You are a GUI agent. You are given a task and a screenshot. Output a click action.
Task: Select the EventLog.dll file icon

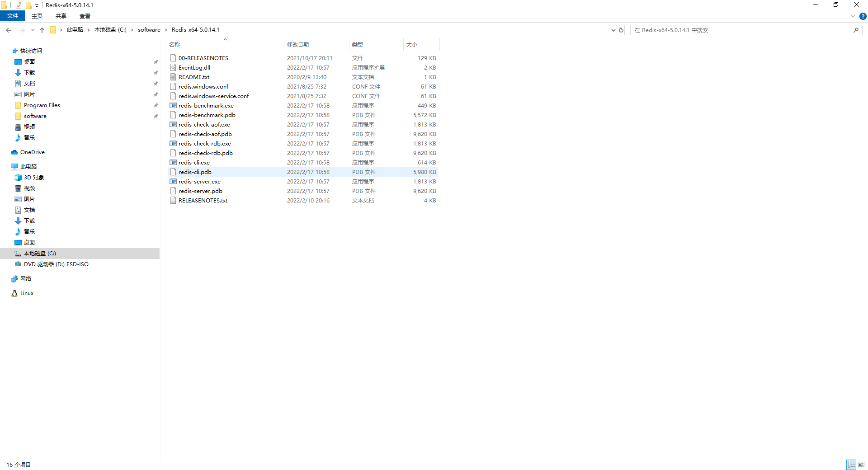173,68
